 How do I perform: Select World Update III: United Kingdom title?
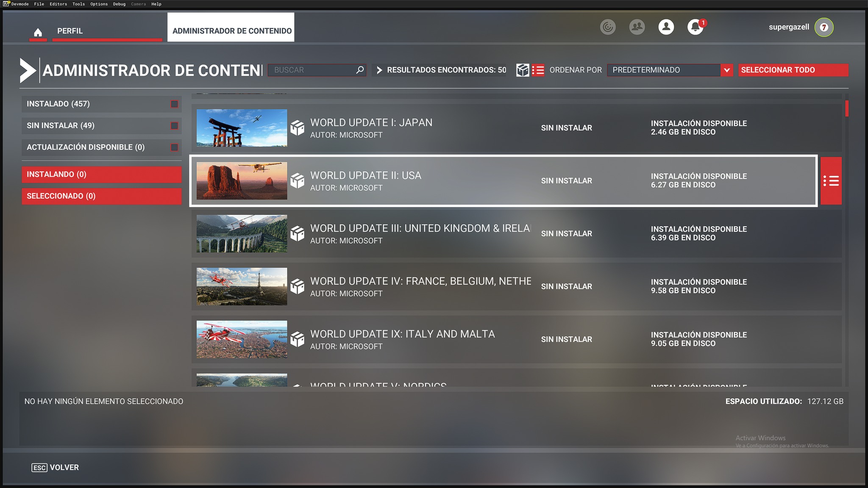420,228
